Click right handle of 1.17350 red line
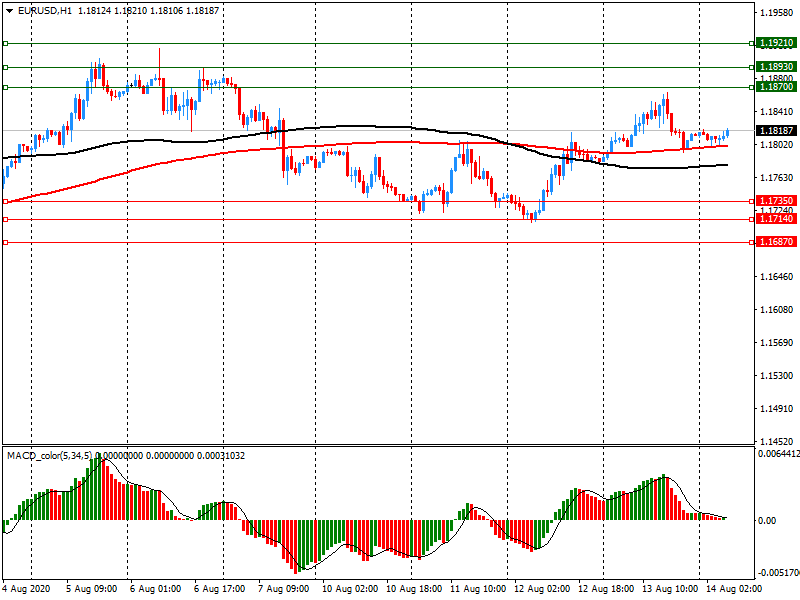 tap(751, 201)
